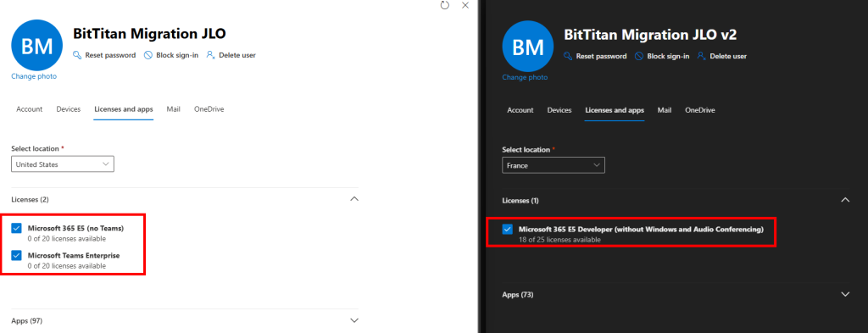Click Change photo link in dark panel

click(x=525, y=77)
